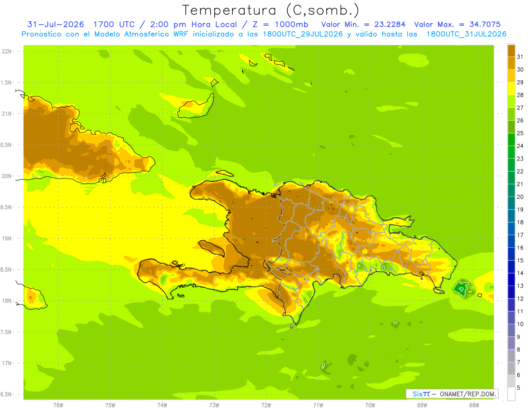Click the '17N' latitude label
This screenshot has height=411, width=532.
[7, 364]
